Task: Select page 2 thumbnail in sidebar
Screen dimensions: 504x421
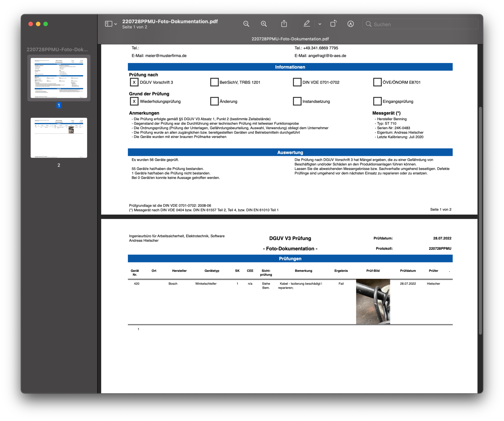Action: click(59, 138)
